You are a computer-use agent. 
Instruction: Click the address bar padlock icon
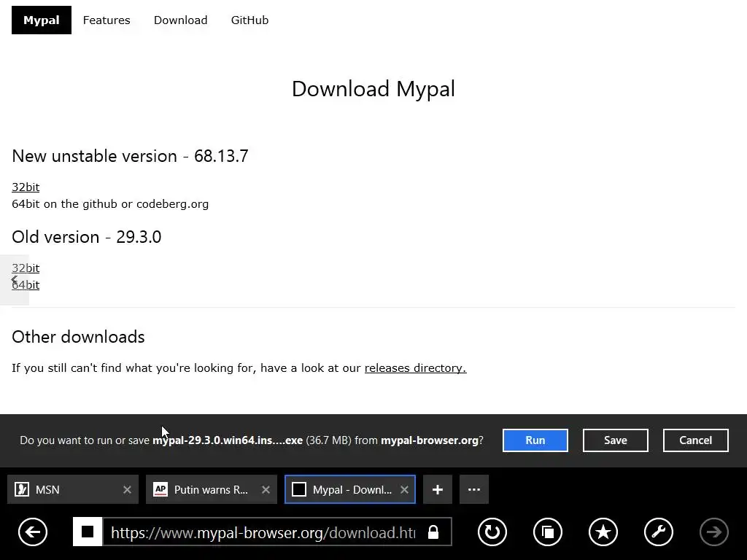pos(433,532)
